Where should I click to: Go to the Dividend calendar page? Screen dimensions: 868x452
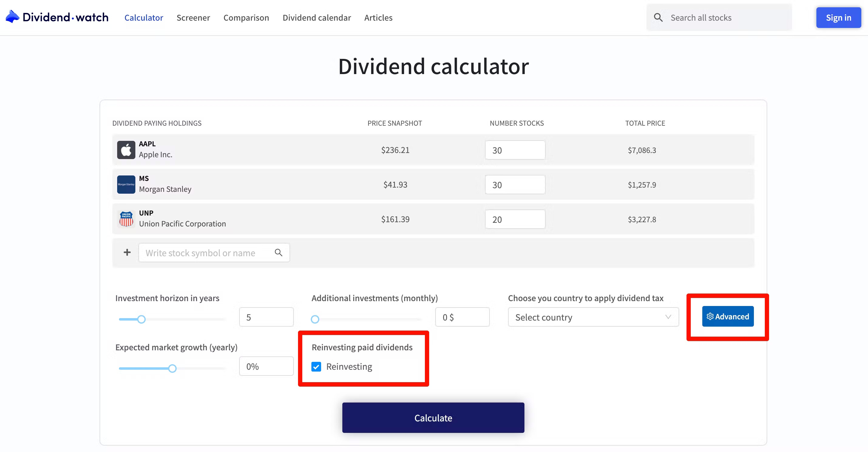[317, 18]
